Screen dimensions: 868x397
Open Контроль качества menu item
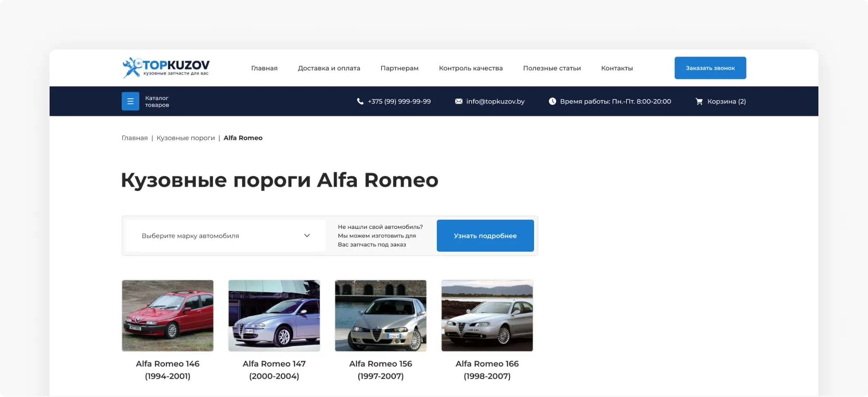click(x=470, y=68)
